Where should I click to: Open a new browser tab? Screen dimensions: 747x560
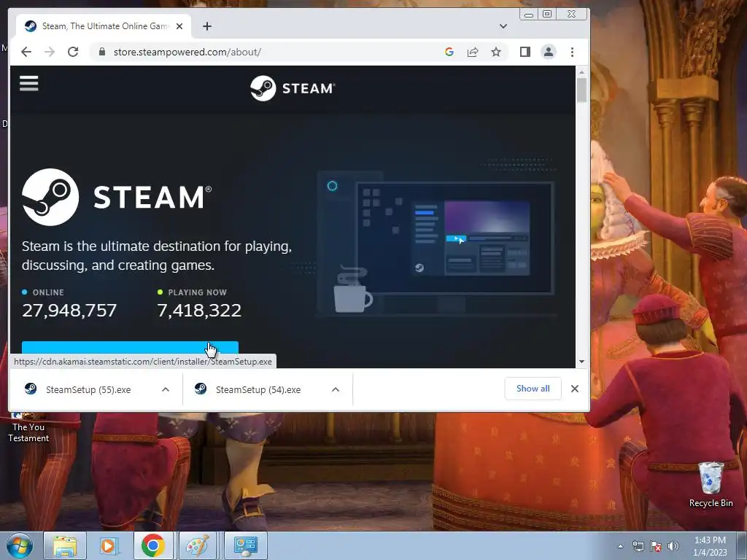coord(206,26)
